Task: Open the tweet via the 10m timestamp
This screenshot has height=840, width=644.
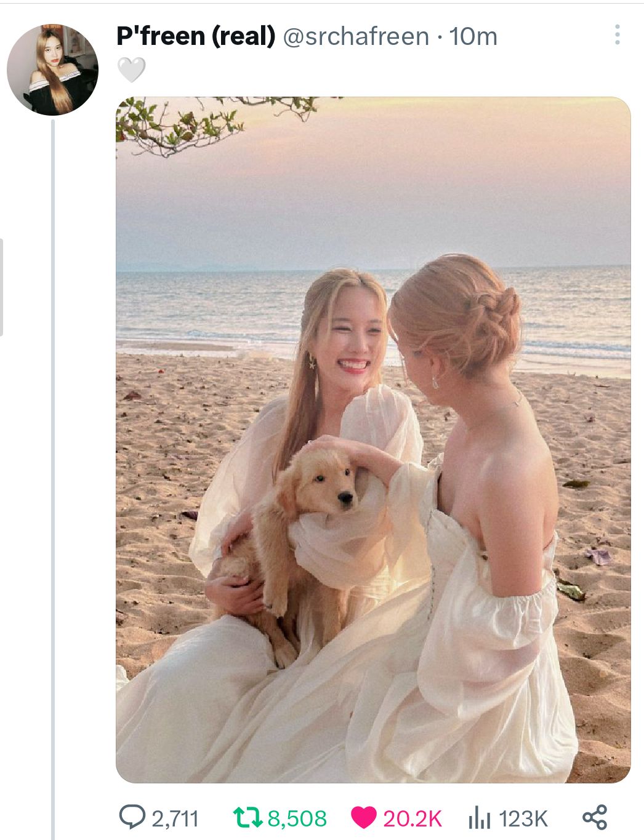Action: click(x=473, y=36)
